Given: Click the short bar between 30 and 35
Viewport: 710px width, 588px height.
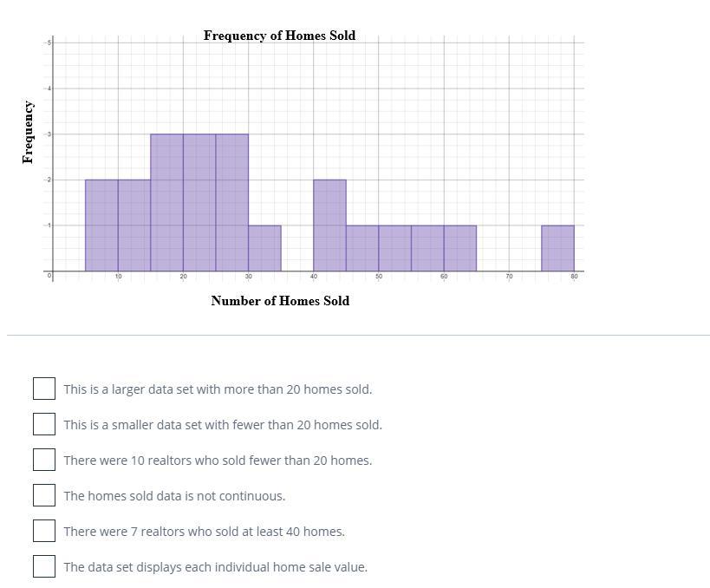Looking at the screenshot, I should [265, 248].
